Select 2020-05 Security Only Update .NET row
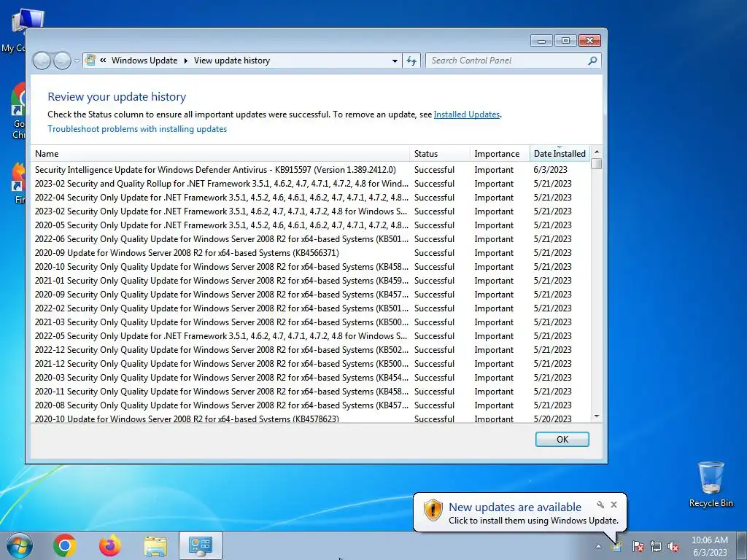 [311, 225]
